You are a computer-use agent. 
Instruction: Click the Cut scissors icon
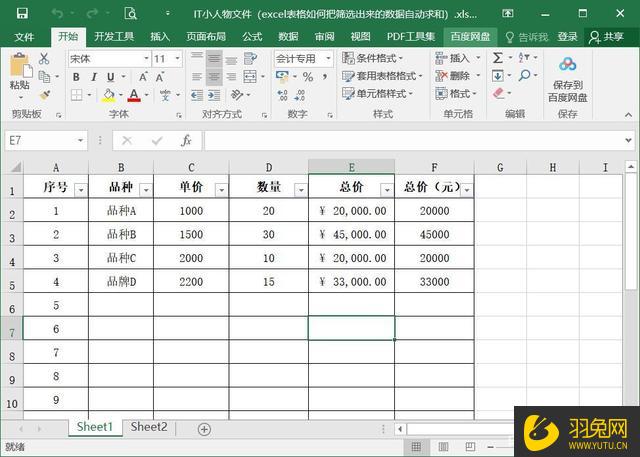click(x=44, y=58)
